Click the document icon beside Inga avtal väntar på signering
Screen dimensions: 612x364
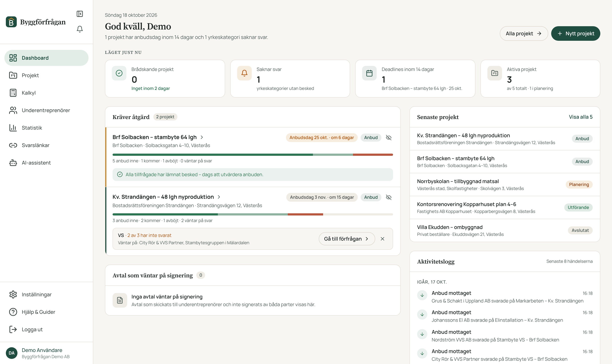pyautogui.click(x=120, y=300)
